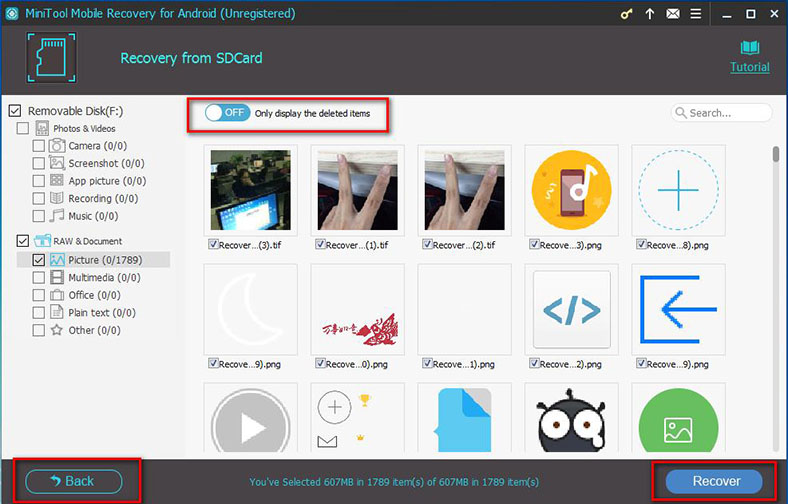This screenshot has width=788, height=504.
Task: Open the code brackets thumbnail
Action: [x=571, y=309]
